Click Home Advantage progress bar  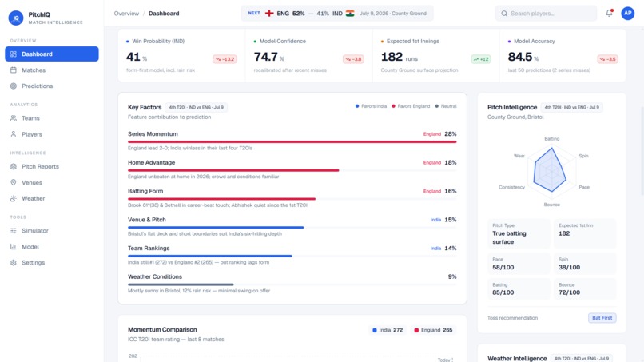tap(292, 170)
